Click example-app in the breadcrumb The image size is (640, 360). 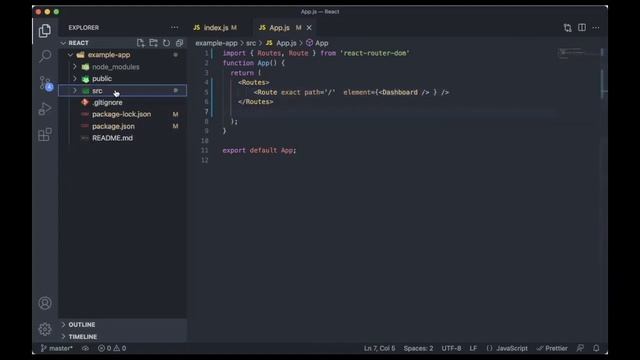216,43
